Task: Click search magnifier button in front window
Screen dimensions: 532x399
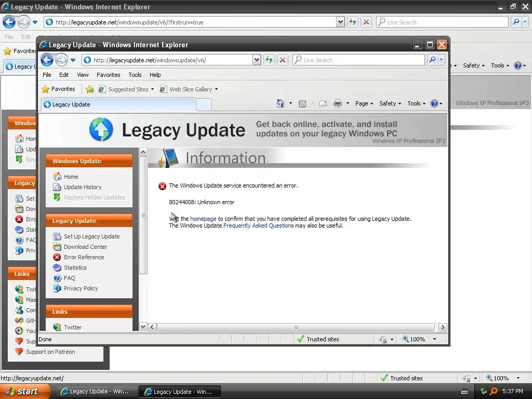Action: tap(432, 60)
